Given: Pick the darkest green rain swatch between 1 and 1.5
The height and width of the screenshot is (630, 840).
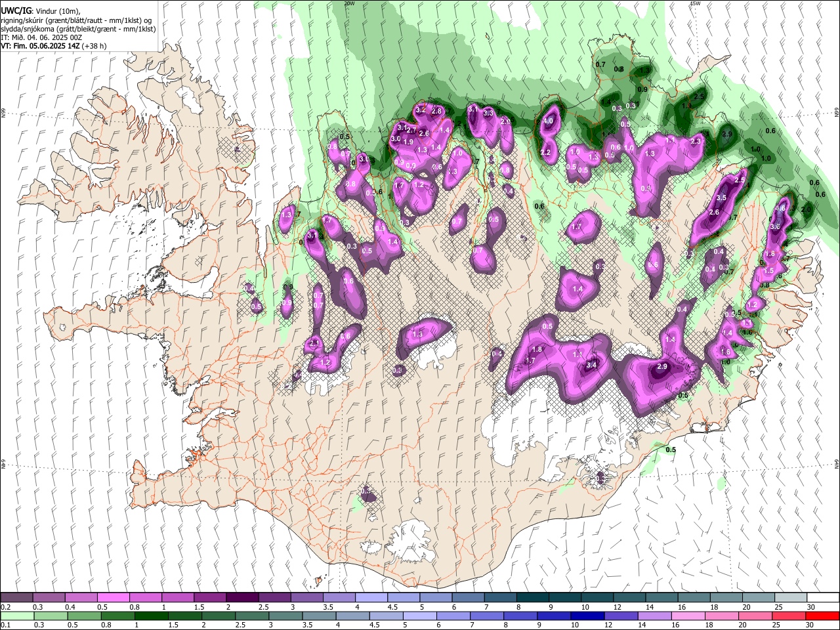Looking at the screenshot, I should point(151,616).
